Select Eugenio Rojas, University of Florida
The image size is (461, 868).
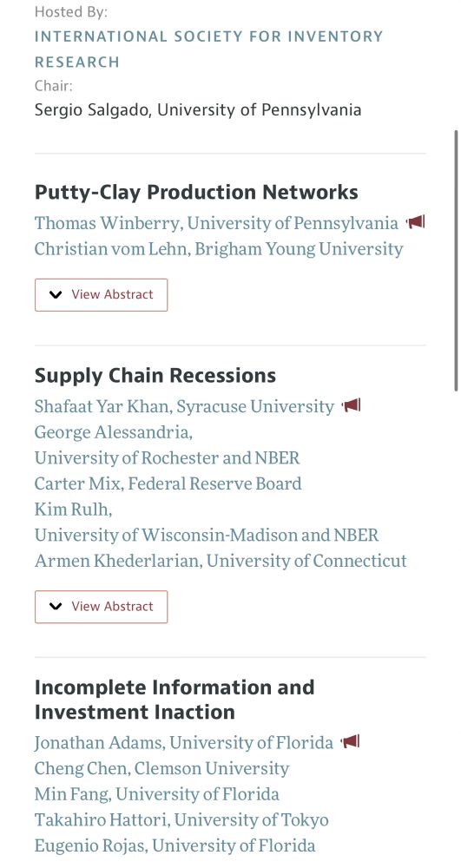[175, 845]
